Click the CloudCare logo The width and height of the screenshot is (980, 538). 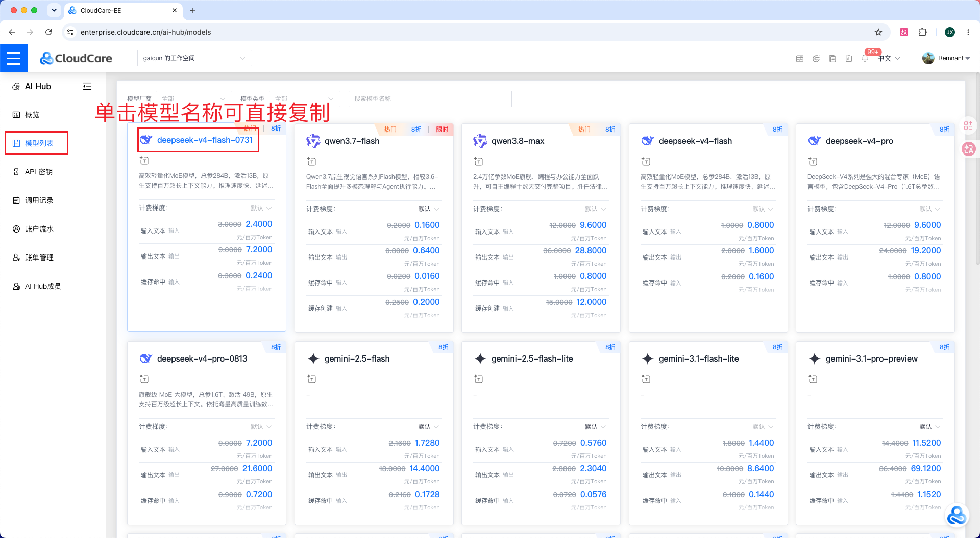tap(76, 58)
